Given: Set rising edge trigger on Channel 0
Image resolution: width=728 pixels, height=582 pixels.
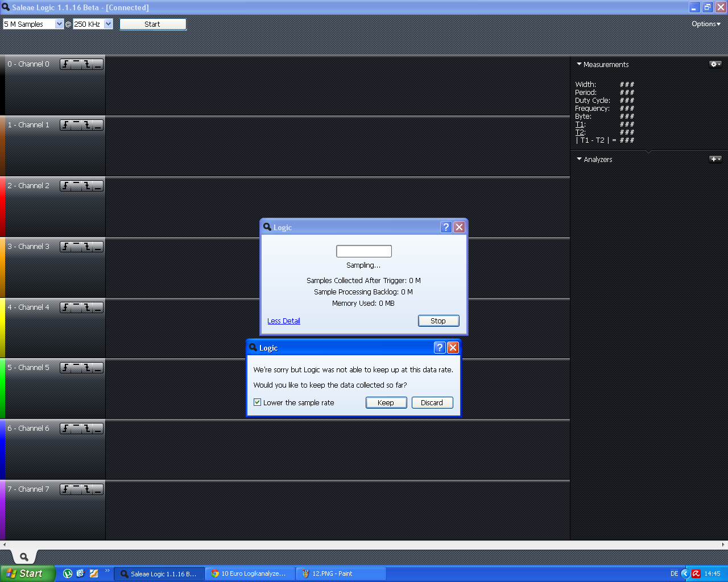Looking at the screenshot, I should click(65, 64).
